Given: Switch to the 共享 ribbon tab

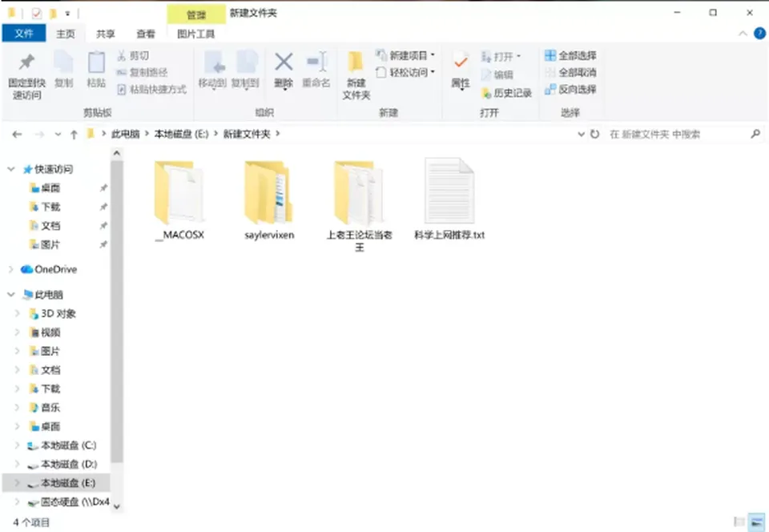Looking at the screenshot, I should [106, 34].
